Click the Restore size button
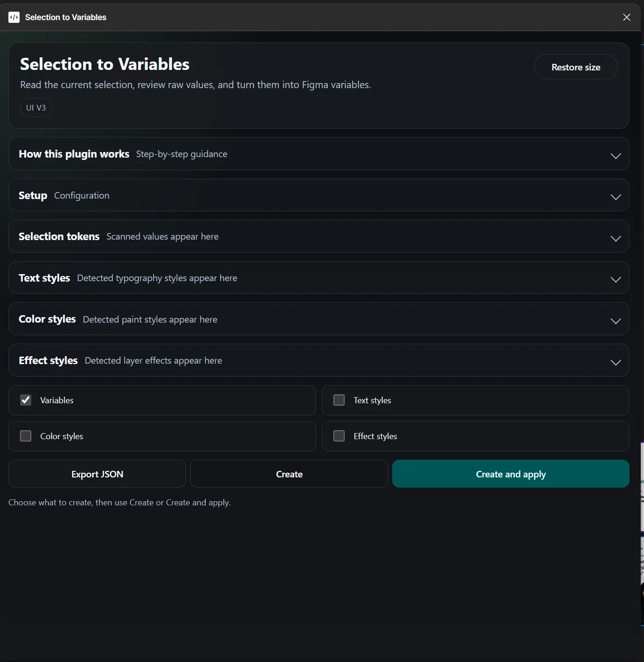Image resolution: width=644 pixels, height=662 pixels. coord(575,67)
